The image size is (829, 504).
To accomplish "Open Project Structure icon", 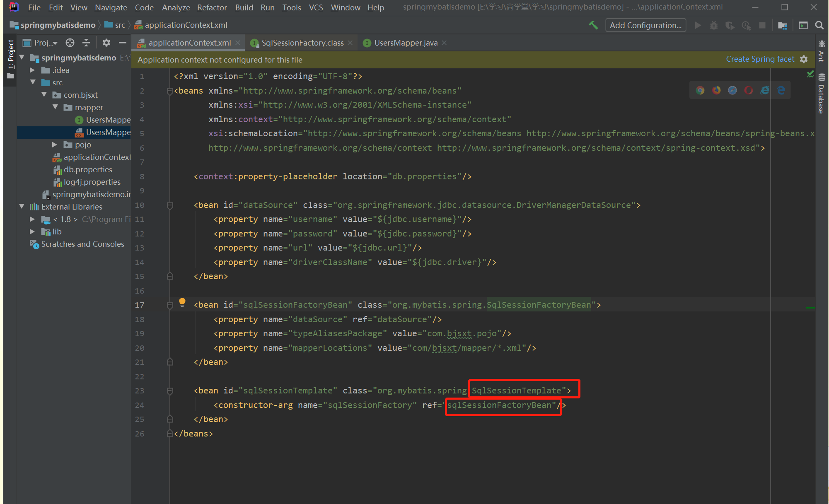I will coord(783,25).
